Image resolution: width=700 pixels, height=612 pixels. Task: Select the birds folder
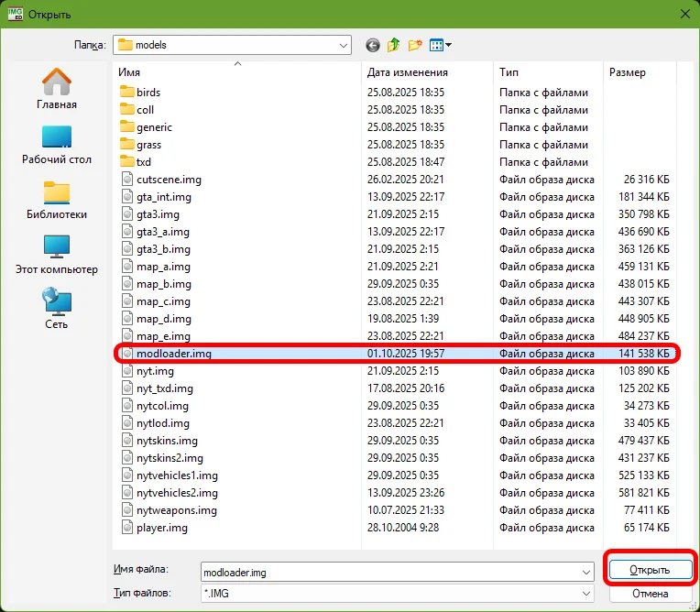pyautogui.click(x=148, y=93)
